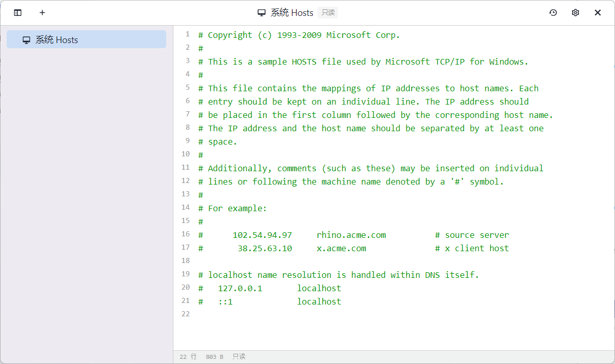Click the x.acme.com entry in line 17
Screen dimensions: 615x364
(341, 248)
